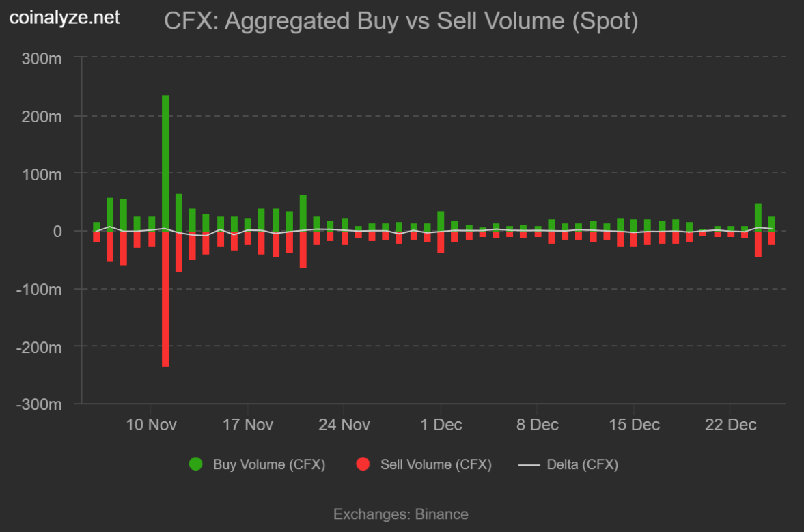The image size is (804, 532).
Task: Click the chart title text
Action: click(x=401, y=21)
